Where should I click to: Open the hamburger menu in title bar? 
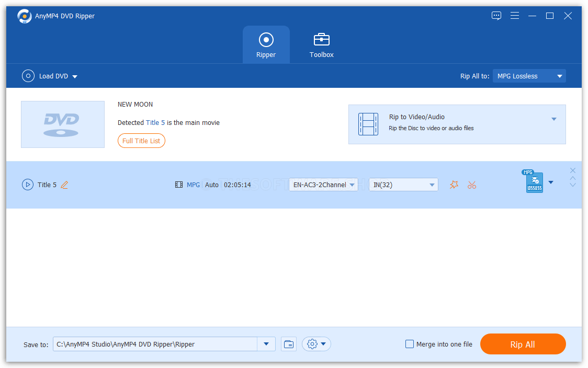point(515,16)
